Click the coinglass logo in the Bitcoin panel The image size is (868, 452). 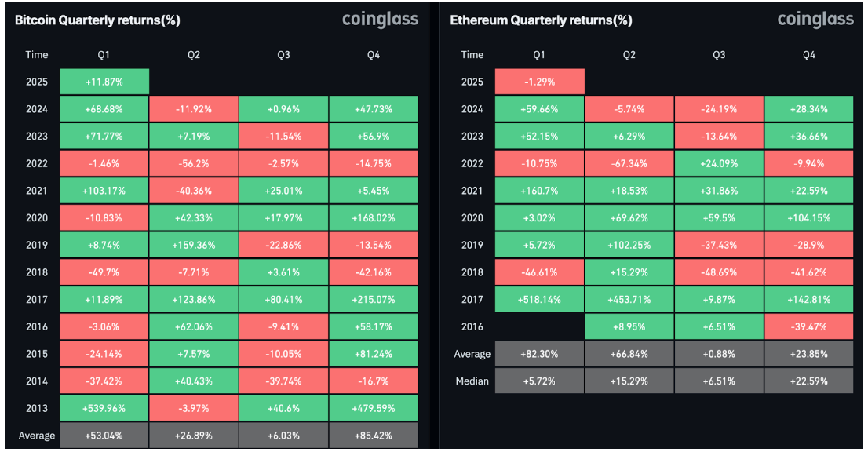pyautogui.click(x=380, y=20)
